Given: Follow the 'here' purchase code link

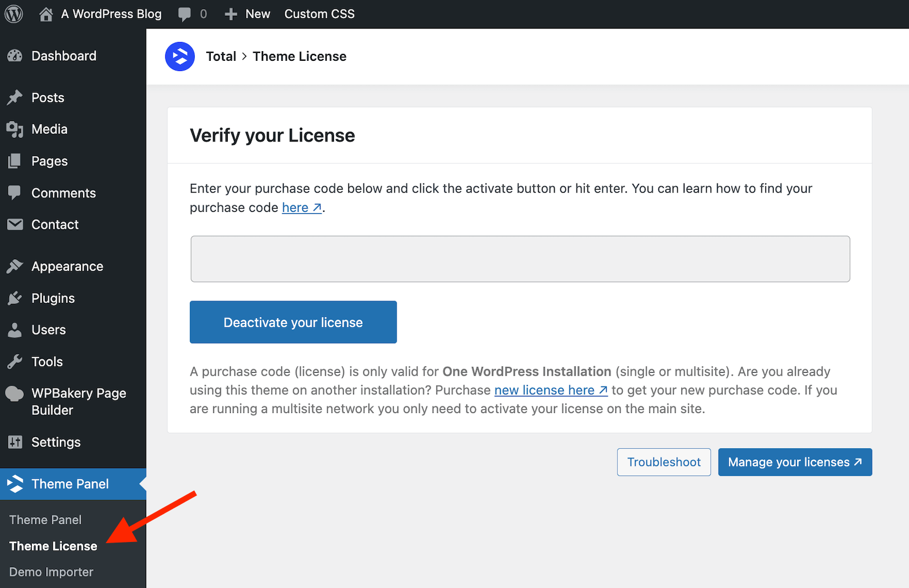Looking at the screenshot, I should click(x=302, y=207).
